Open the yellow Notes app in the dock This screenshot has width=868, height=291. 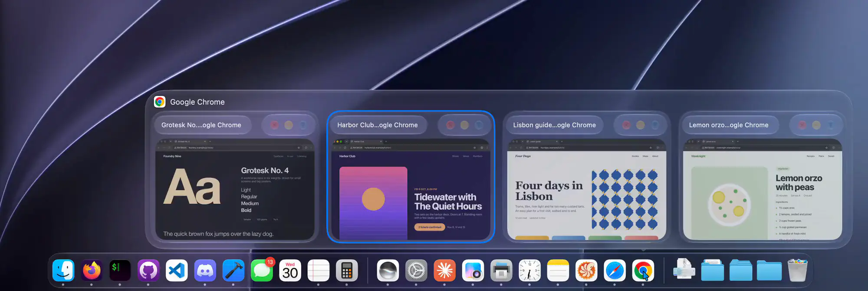click(558, 270)
